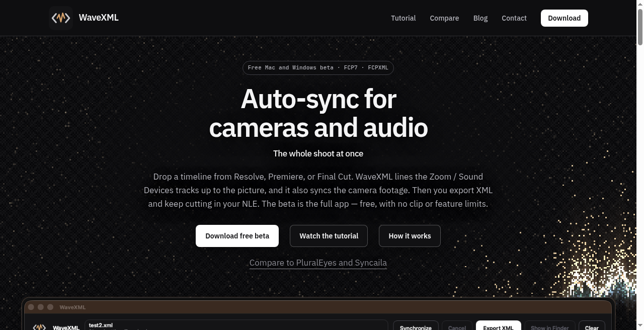Click the test2.xml file name in the preview
644x330 pixels.
click(101, 325)
